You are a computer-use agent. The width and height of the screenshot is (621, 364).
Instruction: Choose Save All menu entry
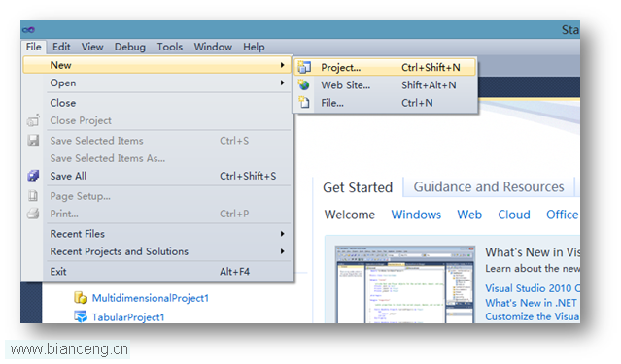point(157,176)
